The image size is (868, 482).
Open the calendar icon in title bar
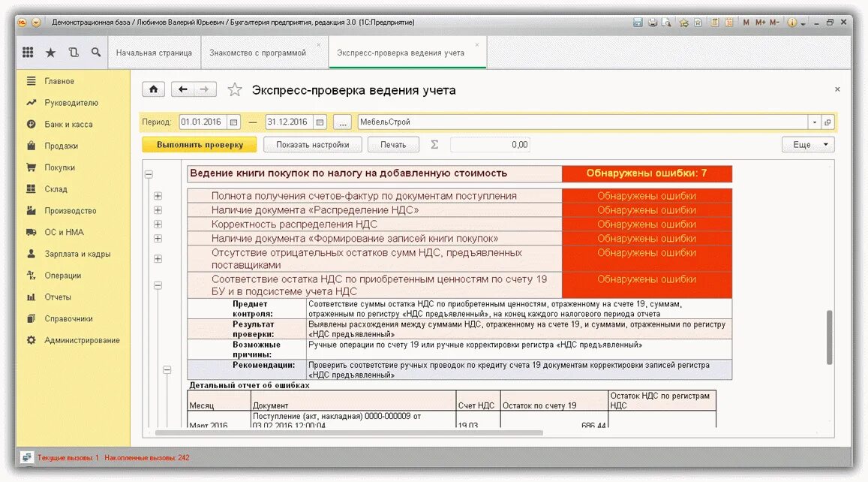pos(729,23)
